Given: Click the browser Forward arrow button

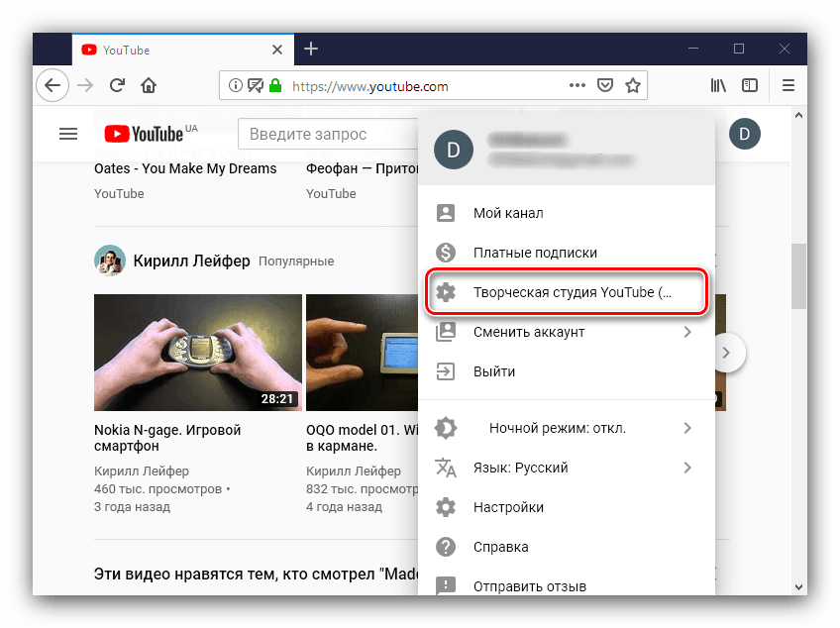Looking at the screenshot, I should [x=85, y=85].
